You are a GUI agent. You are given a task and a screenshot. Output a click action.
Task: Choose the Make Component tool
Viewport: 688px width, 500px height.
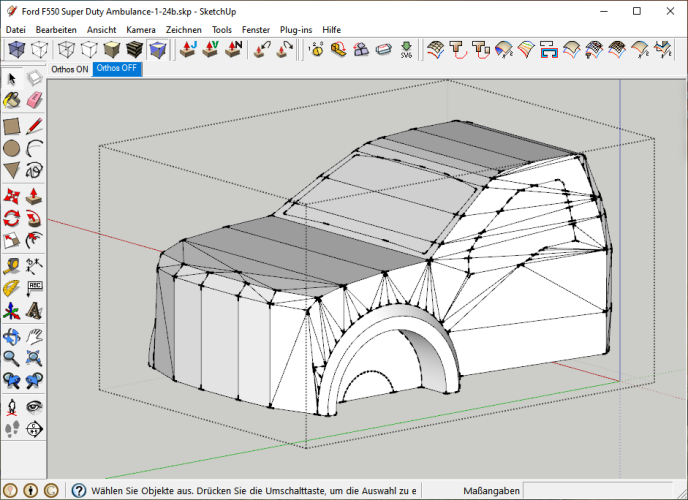coord(34,79)
